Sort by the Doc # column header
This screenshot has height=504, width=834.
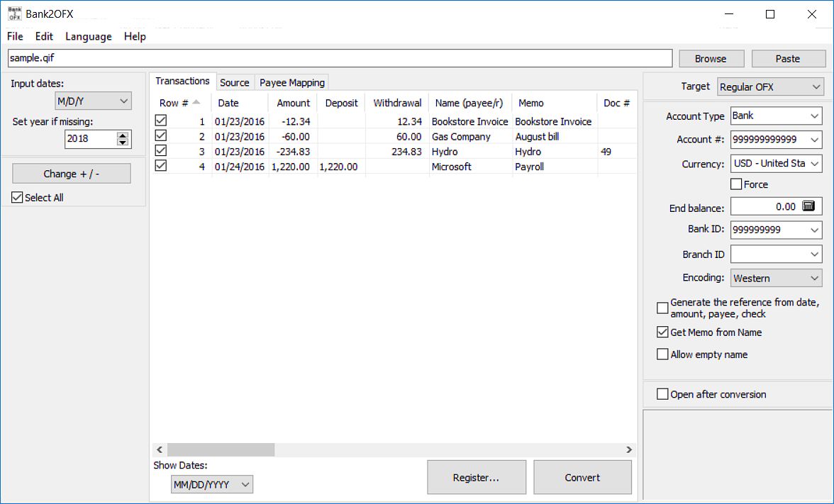(x=617, y=103)
